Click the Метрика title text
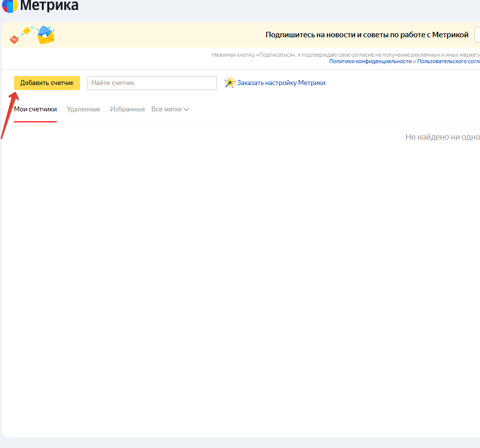Screen dimensions: 480x448 (49, 5)
